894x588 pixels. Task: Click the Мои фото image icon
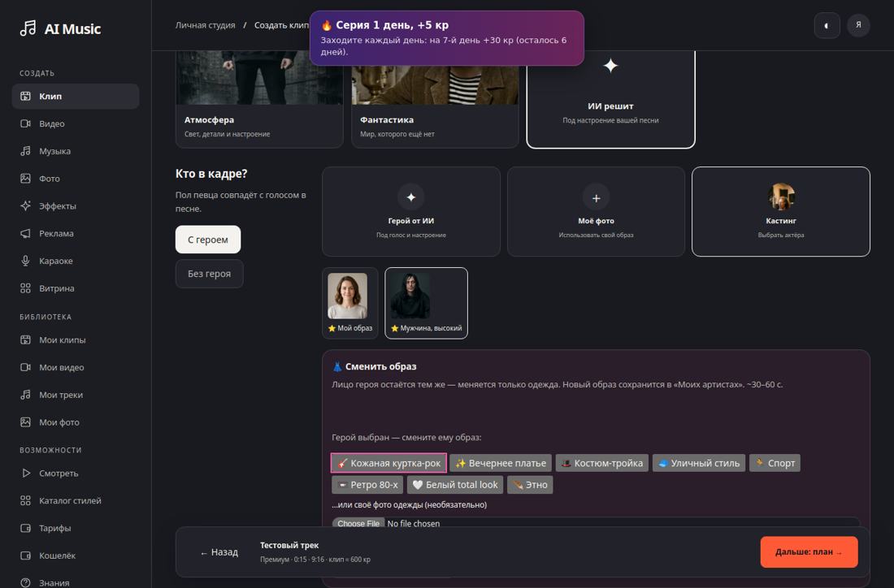(x=26, y=422)
